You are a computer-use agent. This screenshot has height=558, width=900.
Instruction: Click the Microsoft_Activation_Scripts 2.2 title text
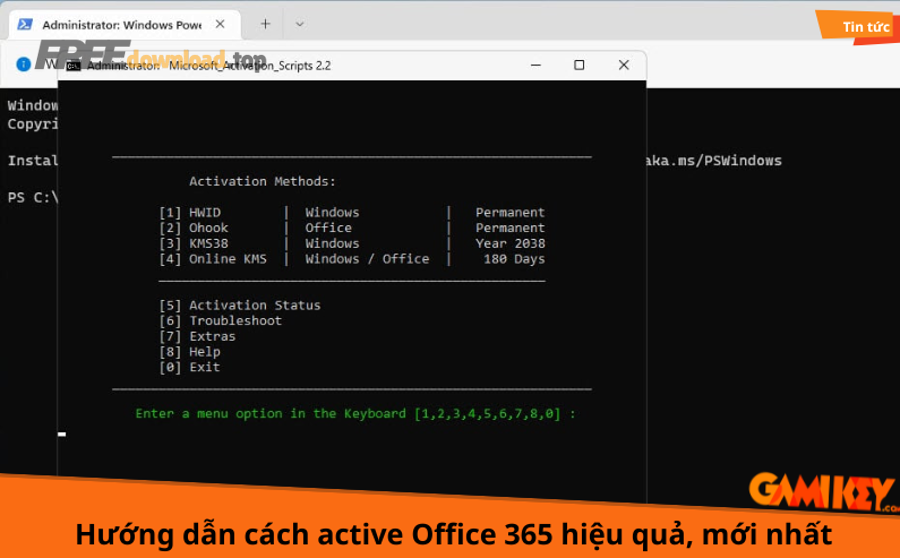tap(250, 65)
